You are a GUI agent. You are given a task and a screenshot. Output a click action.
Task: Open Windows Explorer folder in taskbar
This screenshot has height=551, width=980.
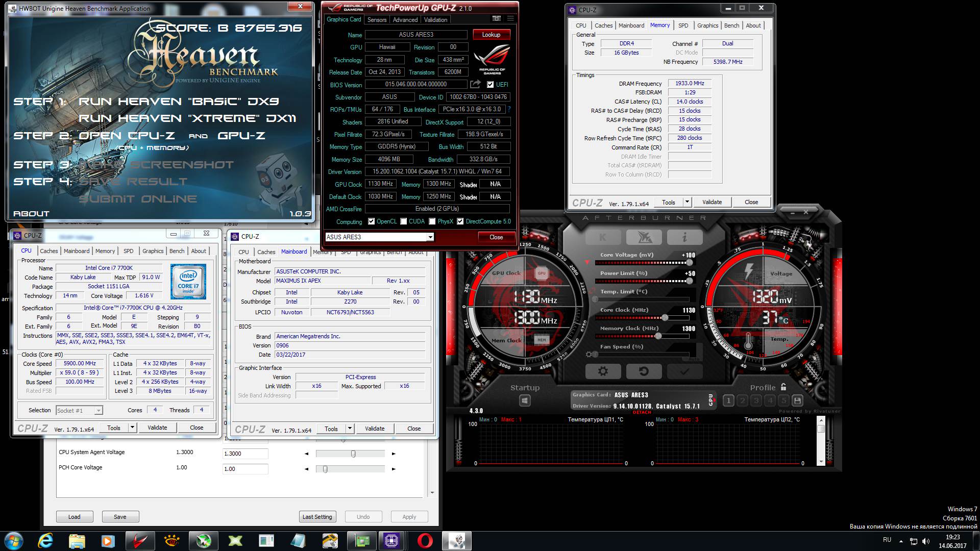point(77,540)
